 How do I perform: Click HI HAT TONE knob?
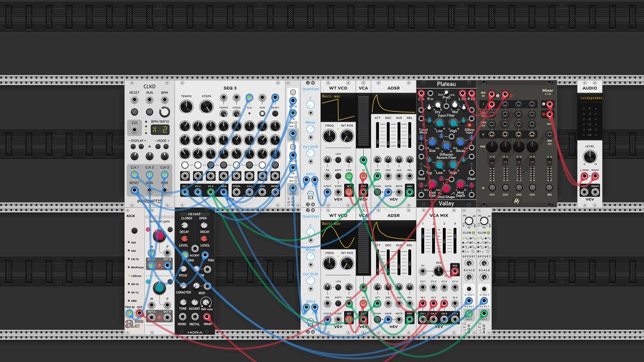[x=183, y=302]
